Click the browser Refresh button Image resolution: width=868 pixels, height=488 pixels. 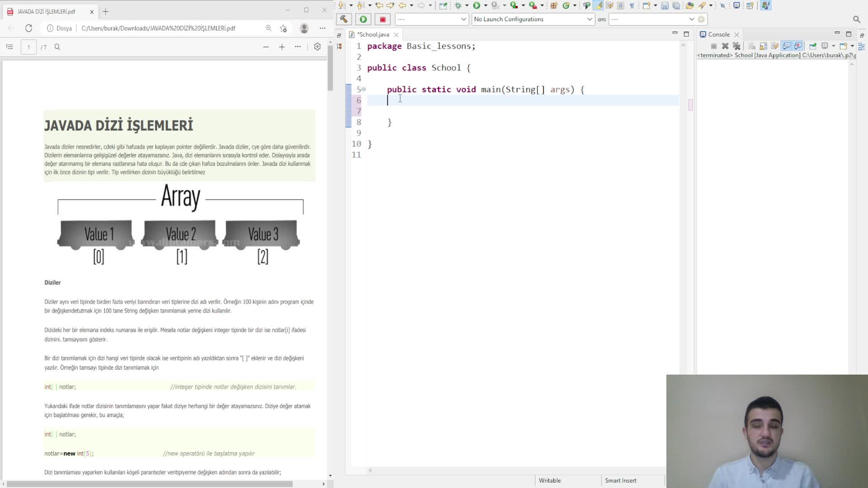pos(28,28)
